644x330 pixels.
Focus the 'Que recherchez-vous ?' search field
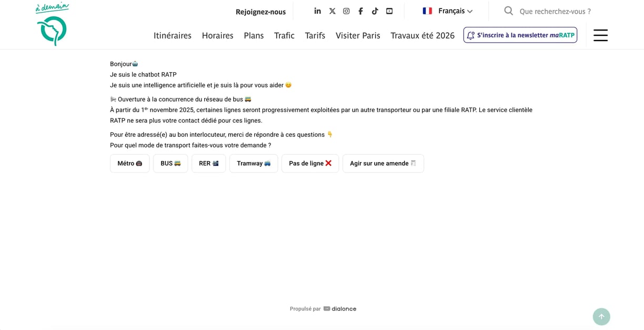(555, 11)
